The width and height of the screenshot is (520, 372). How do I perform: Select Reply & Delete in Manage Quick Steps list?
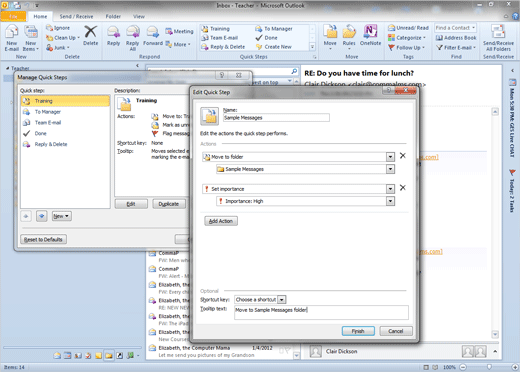click(x=65, y=144)
